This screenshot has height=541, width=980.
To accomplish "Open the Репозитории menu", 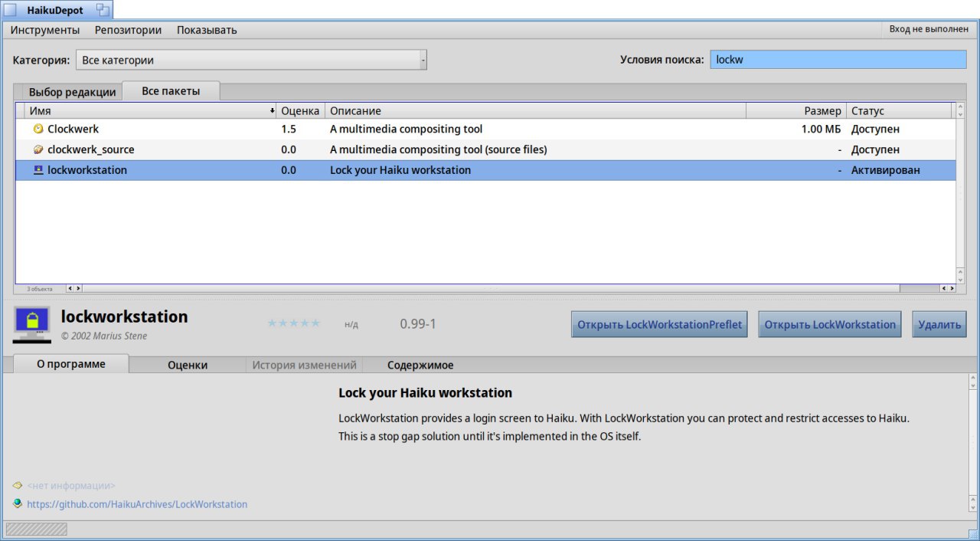I will tap(128, 30).
